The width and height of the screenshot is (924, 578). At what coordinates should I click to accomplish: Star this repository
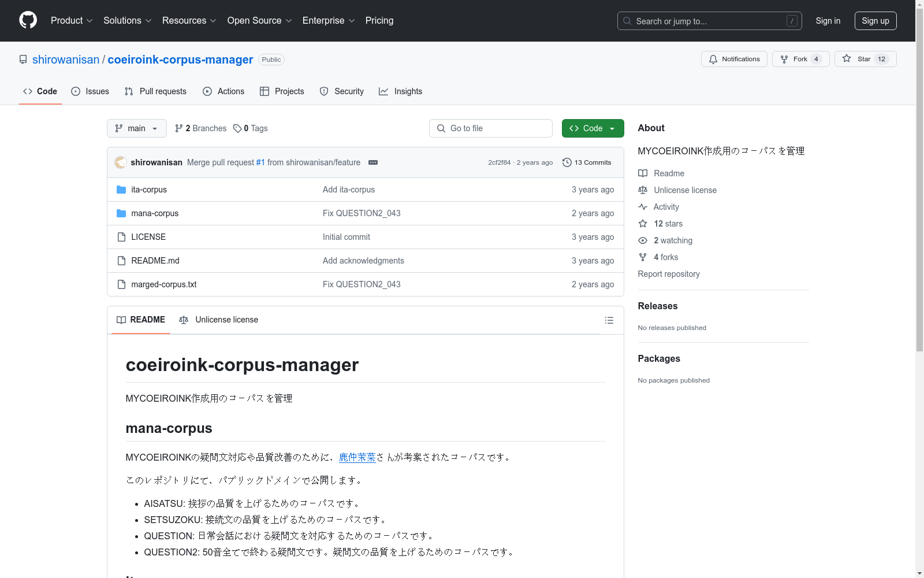(x=865, y=59)
